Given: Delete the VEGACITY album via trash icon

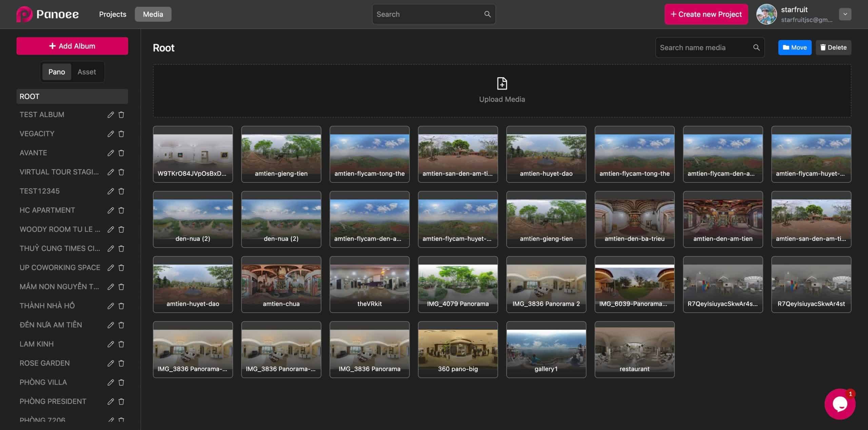Looking at the screenshot, I should (121, 134).
